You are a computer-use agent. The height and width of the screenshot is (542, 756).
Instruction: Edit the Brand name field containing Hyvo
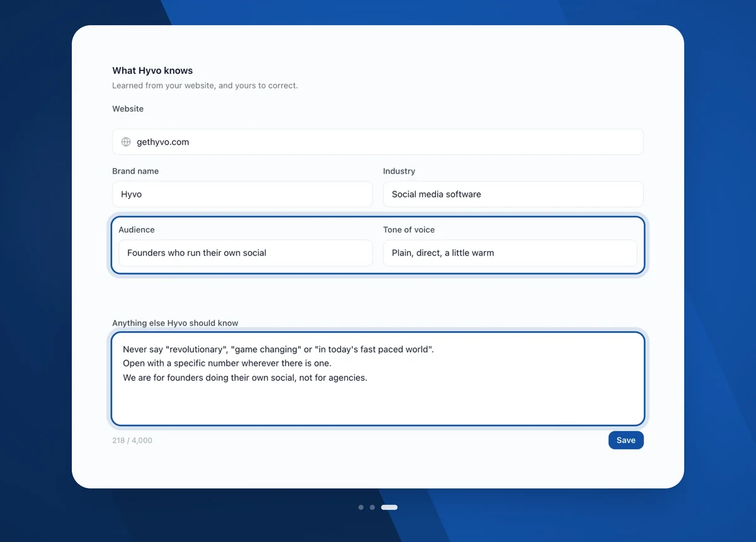coord(243,194)
